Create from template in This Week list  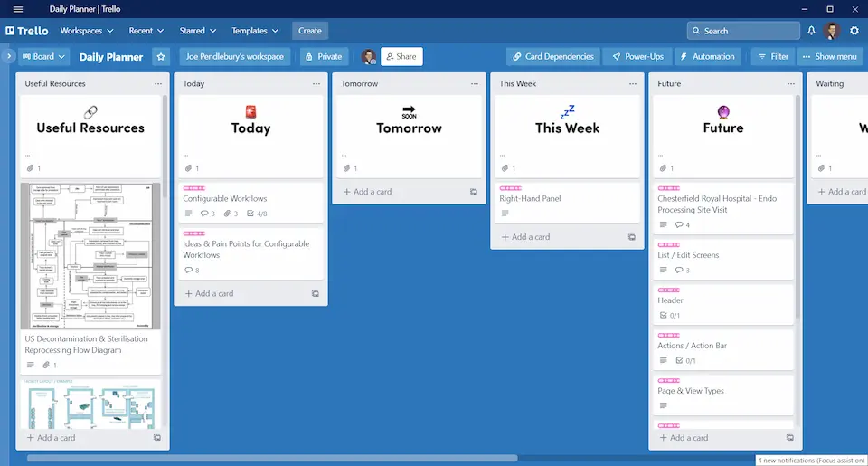(x=632, y=237)
